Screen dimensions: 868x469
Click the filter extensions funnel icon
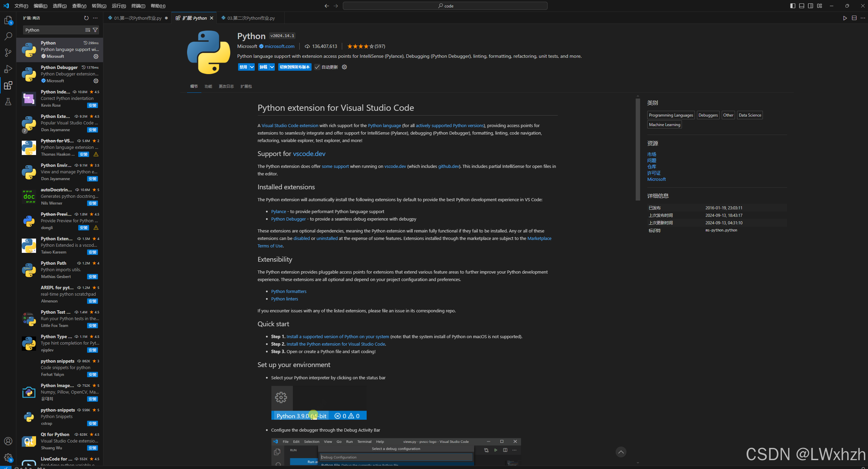[x=96, y=30]
